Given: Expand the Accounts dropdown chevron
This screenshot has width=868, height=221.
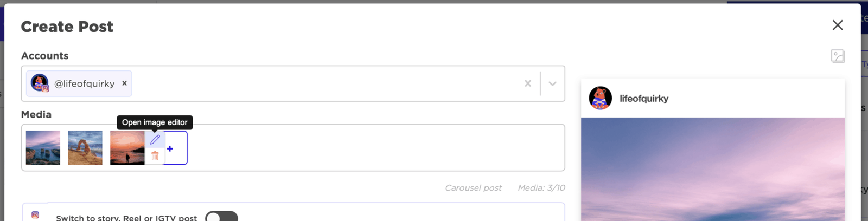Looking at the screenshot, I should (552, 83).
